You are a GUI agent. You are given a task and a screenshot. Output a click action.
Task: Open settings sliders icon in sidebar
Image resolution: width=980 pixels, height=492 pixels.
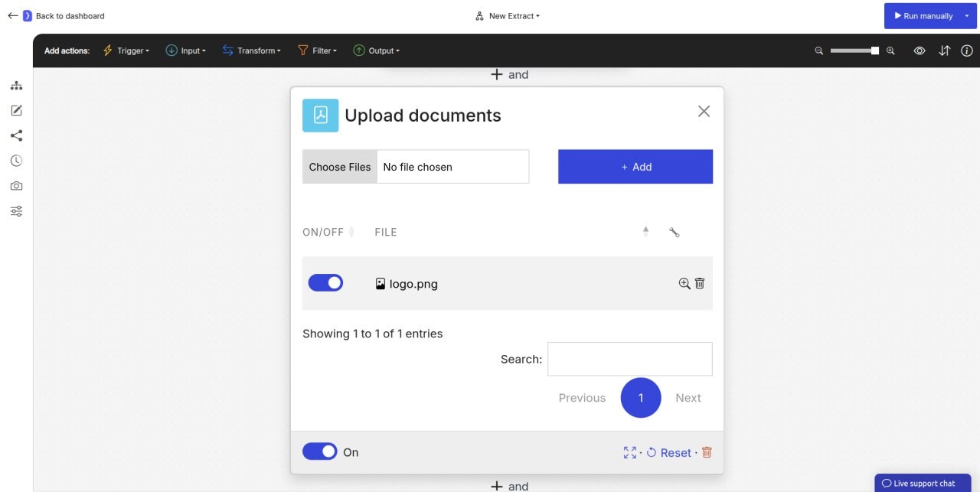(x=16, y=210)
